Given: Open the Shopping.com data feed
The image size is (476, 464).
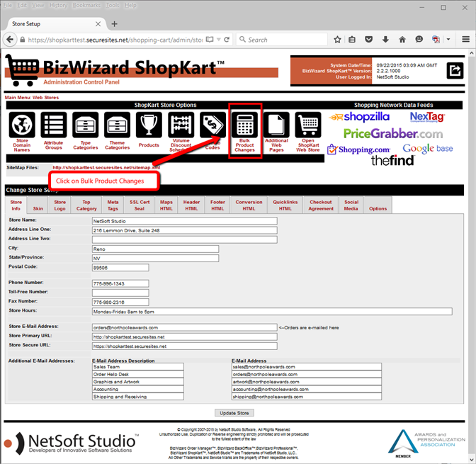Looking at the screenshot, I should (358, 149).
